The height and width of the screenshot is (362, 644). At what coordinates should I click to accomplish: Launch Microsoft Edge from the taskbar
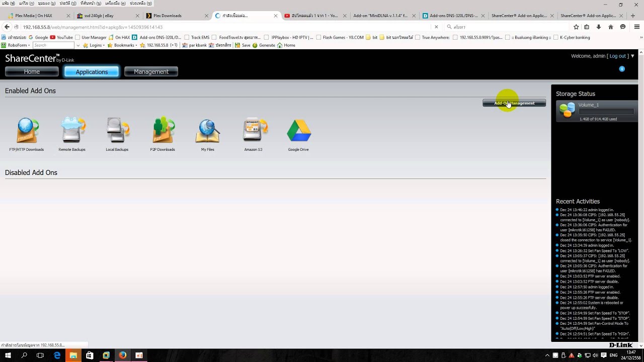point(57,355)
